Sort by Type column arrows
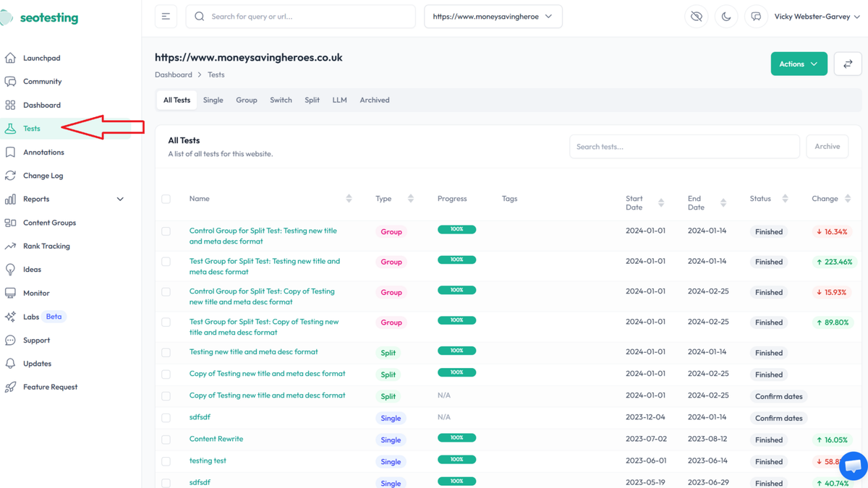 [411, 199]
